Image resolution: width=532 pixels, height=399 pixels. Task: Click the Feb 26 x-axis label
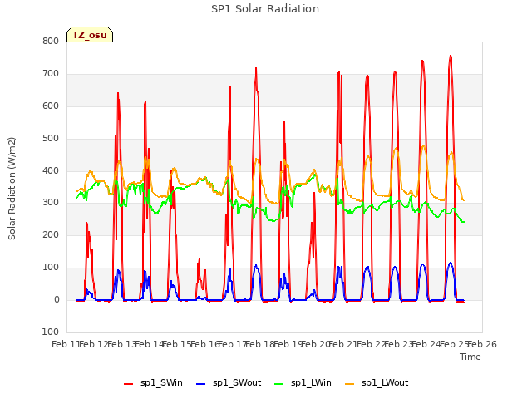tap(482, 344)
